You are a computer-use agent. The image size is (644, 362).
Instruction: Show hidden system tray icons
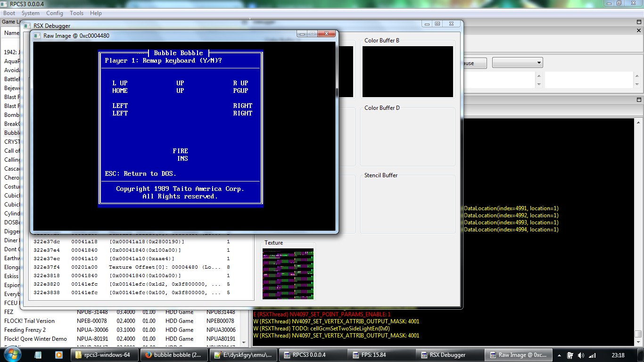(560, 355)
